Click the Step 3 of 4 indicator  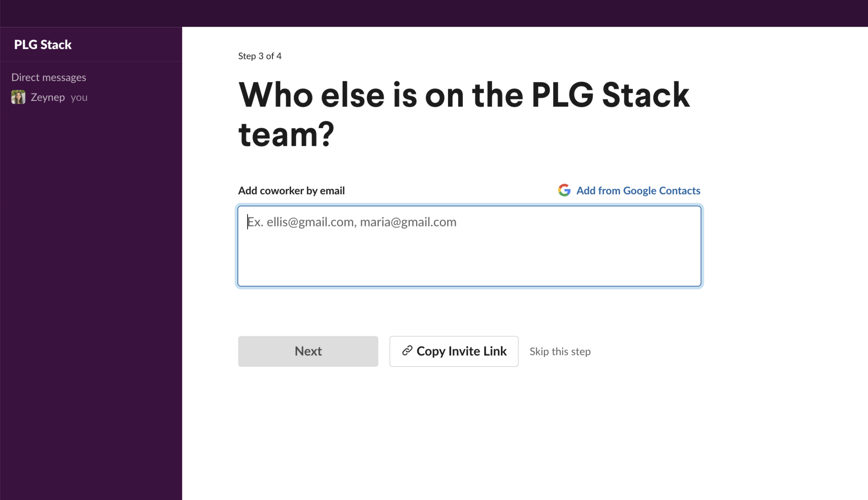[x=260, y=56]
